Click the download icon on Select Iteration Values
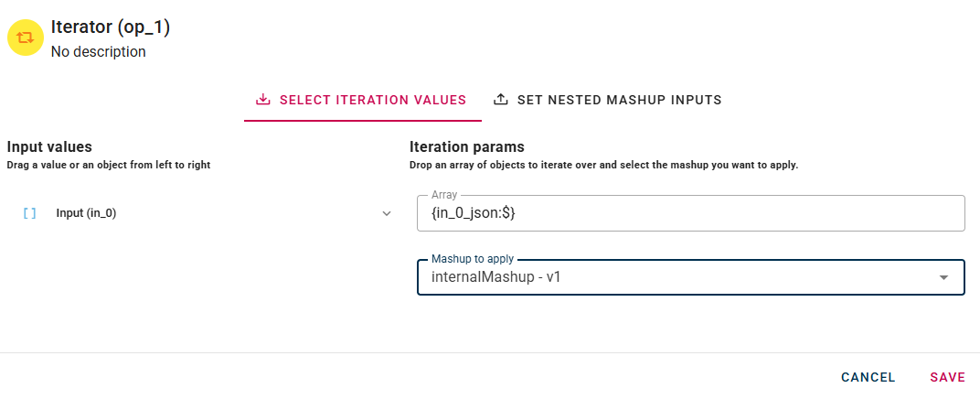 pyautogui.click(x=262, y=100)
